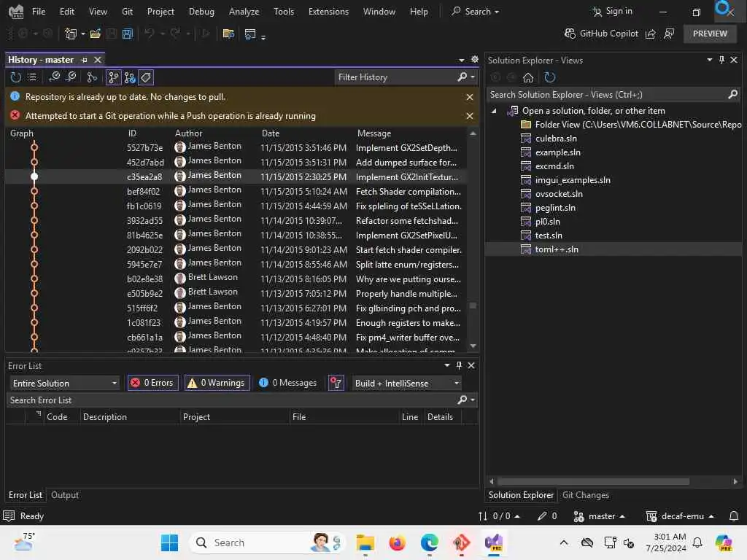Open the History window settings gear
The height and width of the screenshot is (560, 747).
point(474,59)
